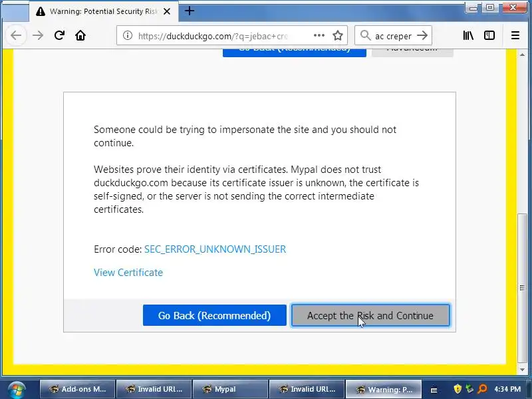Go to the Home page

(x=80, y=35)
